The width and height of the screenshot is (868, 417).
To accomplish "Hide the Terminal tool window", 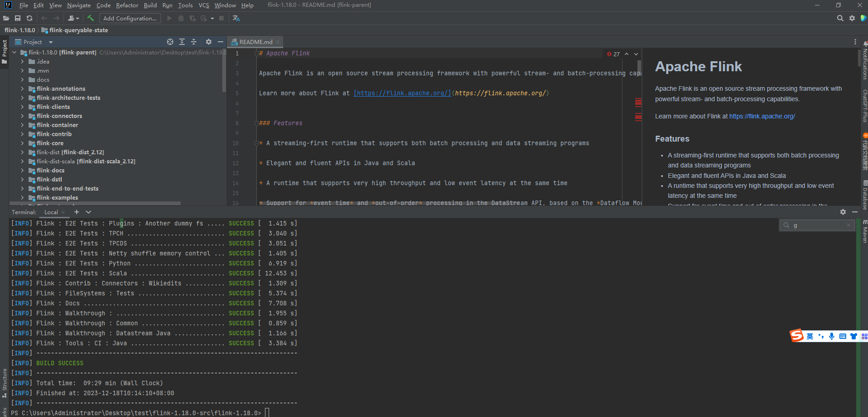I will pos(855,212).
